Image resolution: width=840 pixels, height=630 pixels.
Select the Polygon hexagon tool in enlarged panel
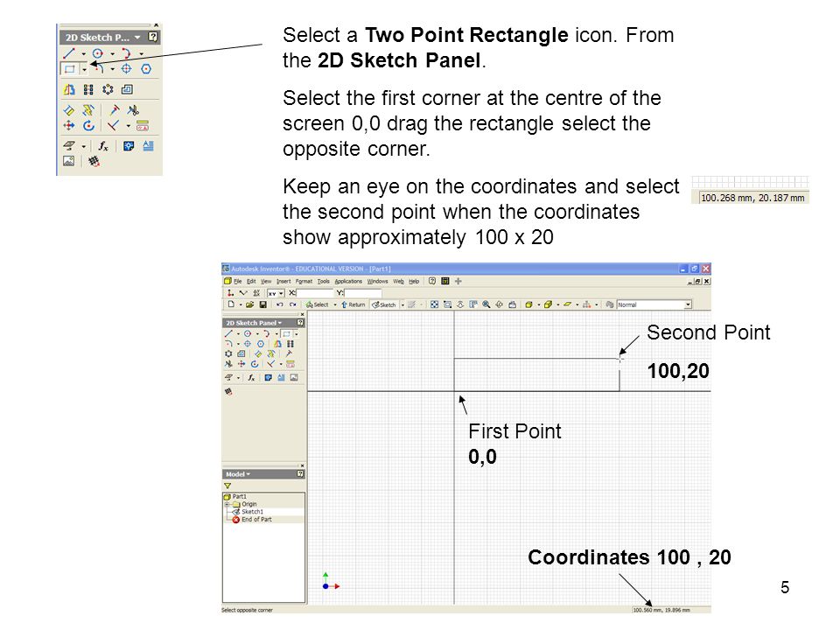point(146,68)
